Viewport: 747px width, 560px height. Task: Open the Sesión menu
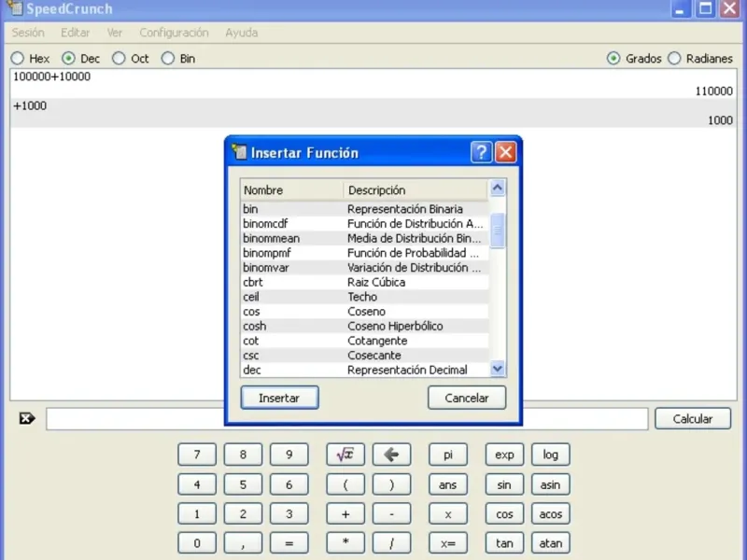click(28, 33)
